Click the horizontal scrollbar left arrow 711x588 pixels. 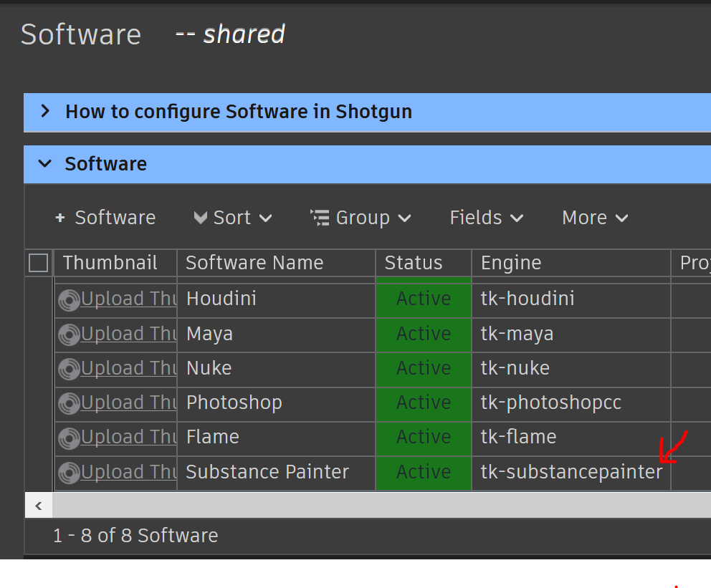39,506
